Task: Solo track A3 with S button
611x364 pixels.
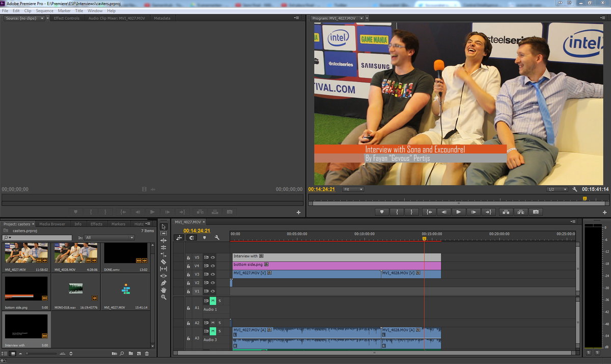Action: click(220, 331)
